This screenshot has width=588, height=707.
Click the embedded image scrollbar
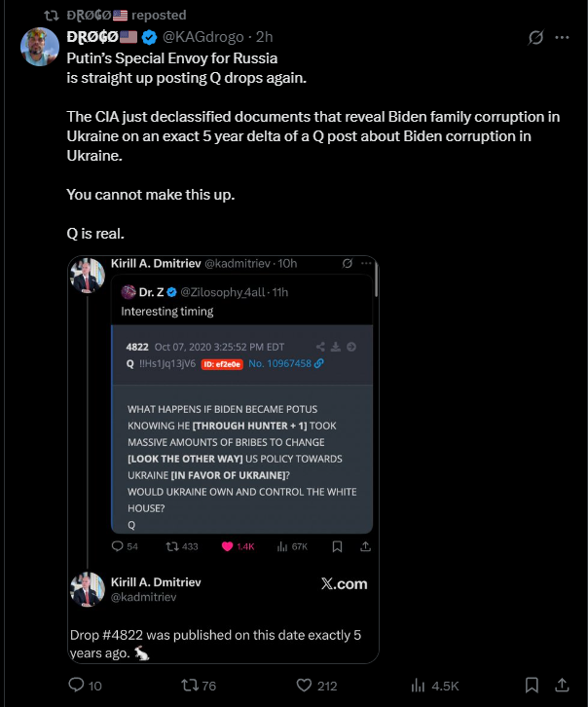(x=376, y=279)
